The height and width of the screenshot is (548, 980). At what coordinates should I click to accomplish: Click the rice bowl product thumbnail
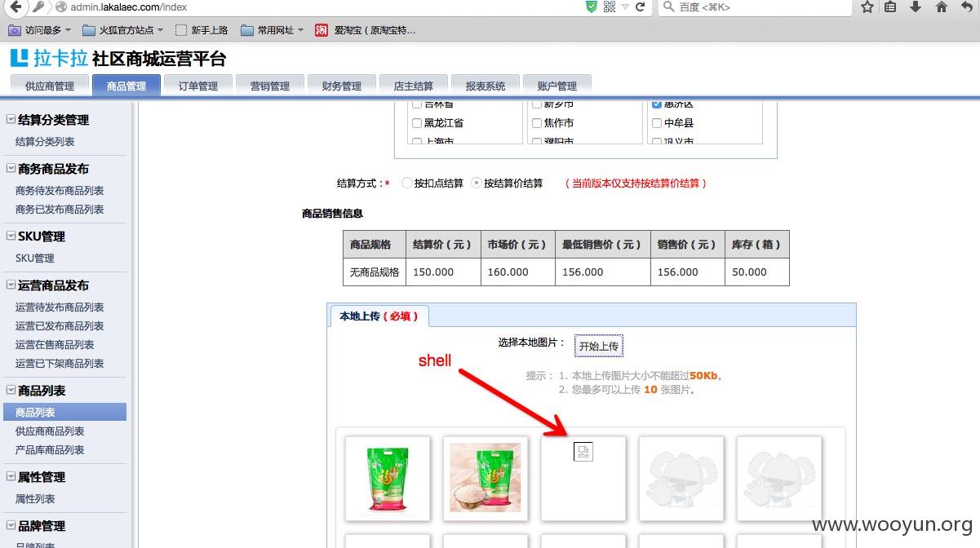click(486, 479)
